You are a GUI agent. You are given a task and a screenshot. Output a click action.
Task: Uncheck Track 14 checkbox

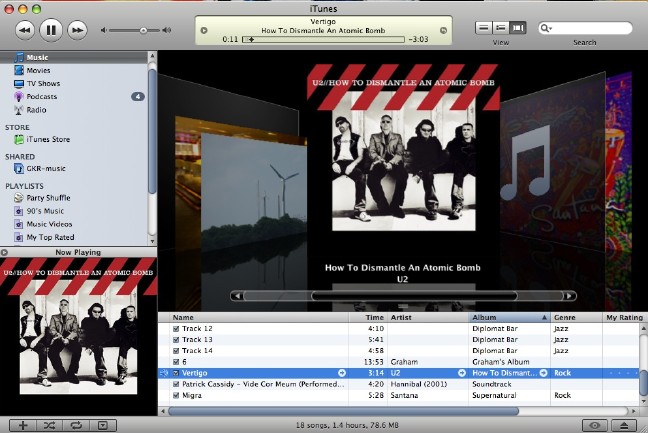coord(176,351)
